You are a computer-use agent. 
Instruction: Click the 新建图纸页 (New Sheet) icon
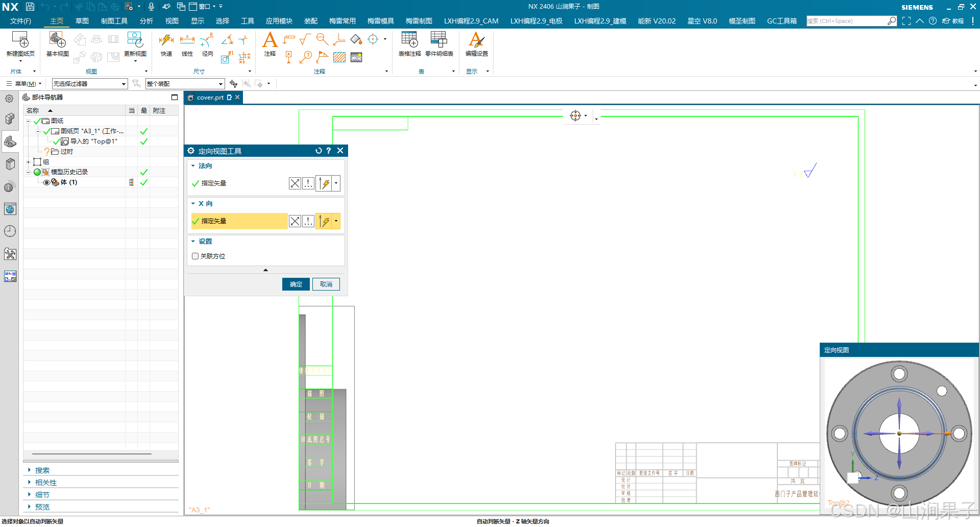pyautogui.click(x=20, y=40)
